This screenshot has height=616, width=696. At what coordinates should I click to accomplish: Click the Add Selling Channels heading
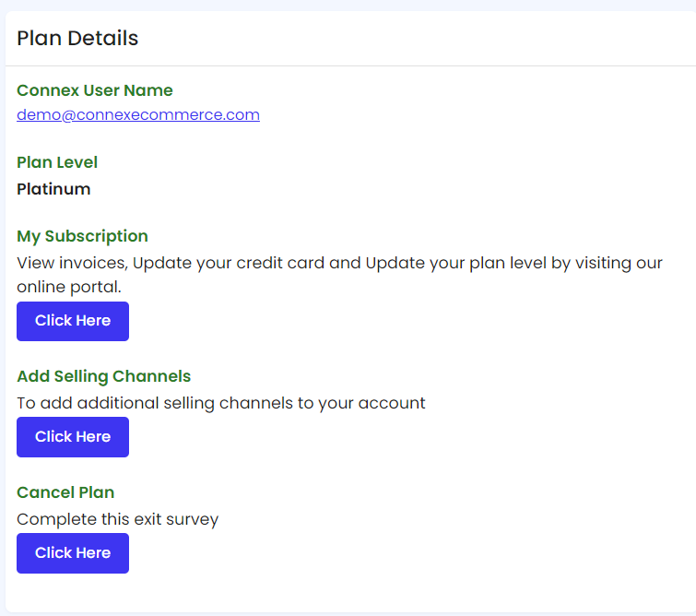point(104,376)
